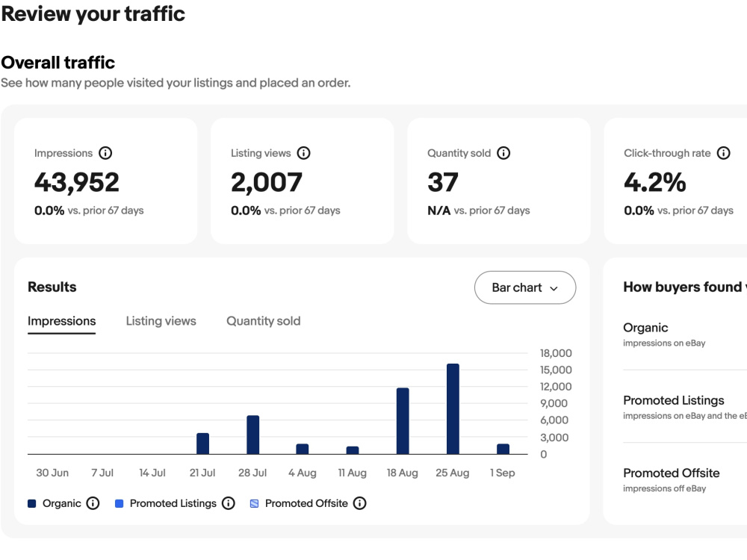This screenshot has width=747, height=560.
Task: Click the 28 Jul bar in chart
Action: coord(253,435)
